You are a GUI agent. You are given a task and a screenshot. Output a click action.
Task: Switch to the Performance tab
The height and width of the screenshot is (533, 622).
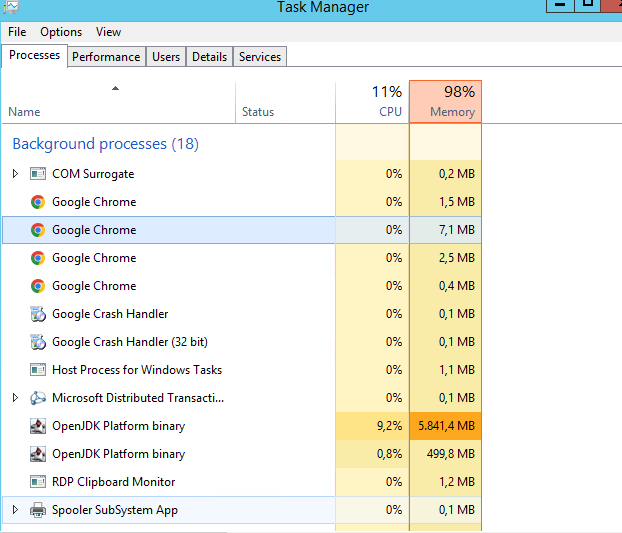106,57
